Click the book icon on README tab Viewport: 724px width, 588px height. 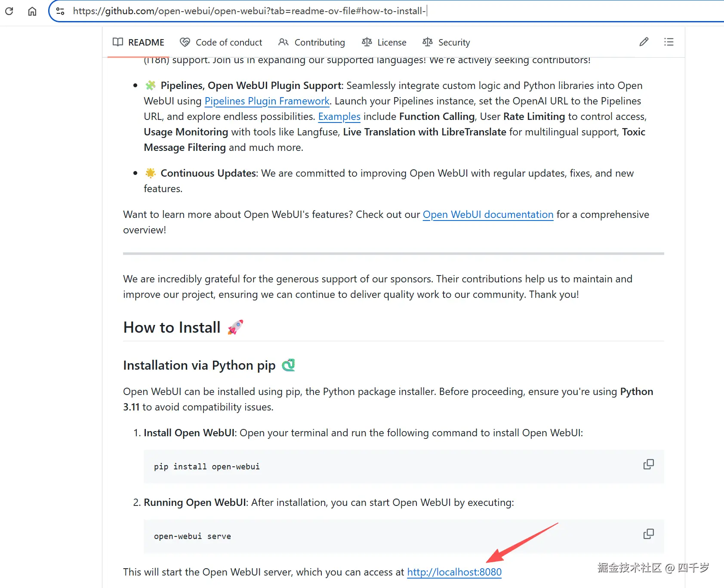click(x=118, y=42)
